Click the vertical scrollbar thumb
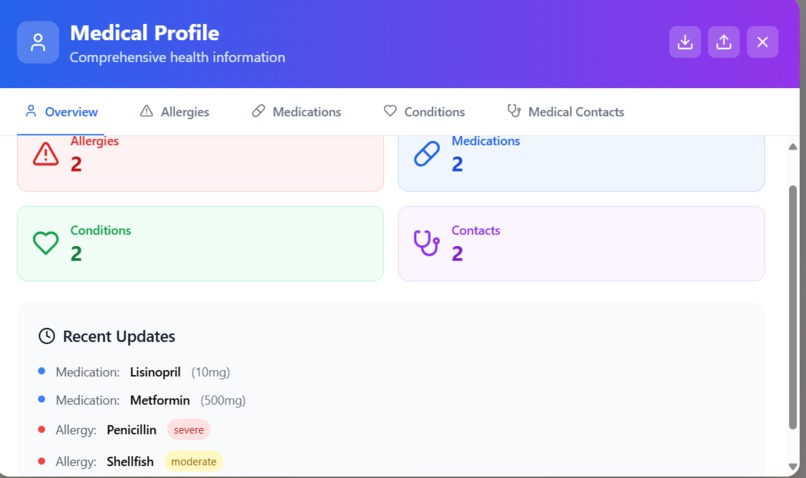Screen dimensions: 806x478 (x=793, y=307)
